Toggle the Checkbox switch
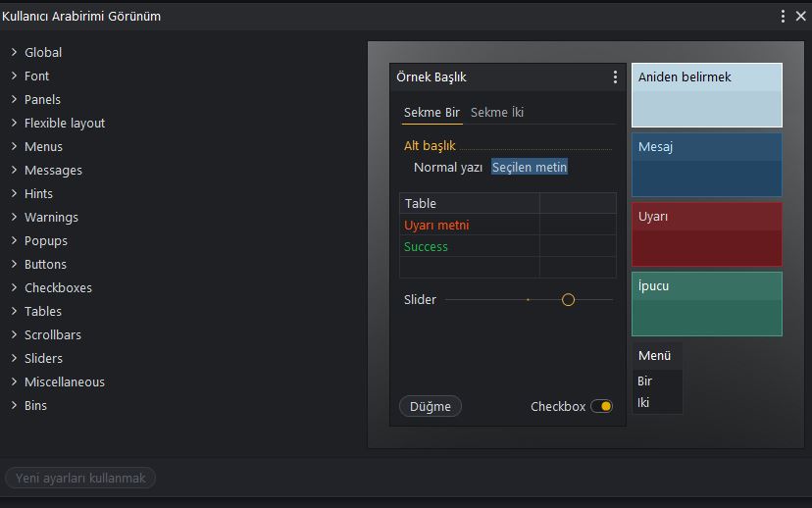The image size is (812, 508). point(602,407)
